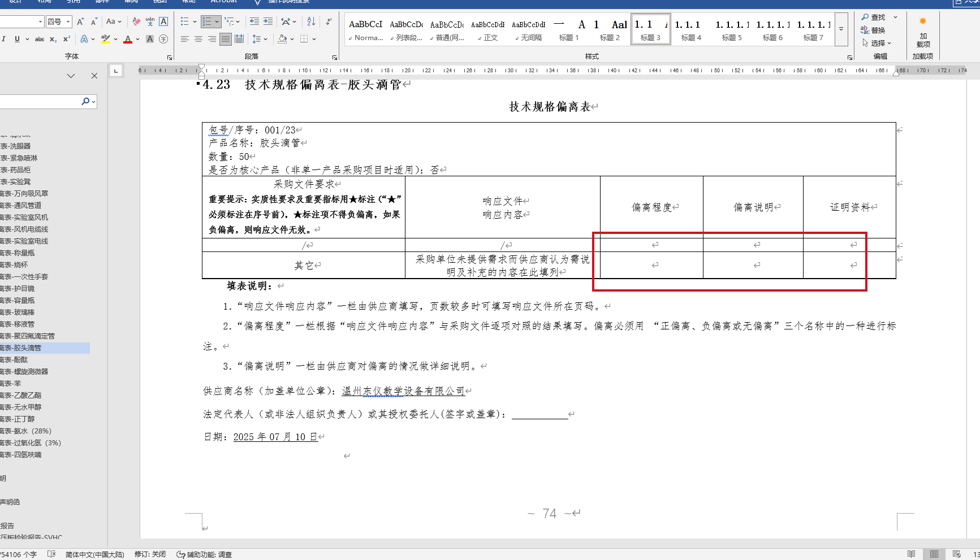This screenshot has height=560, width=980.
Task: Apply text effects with the outlined A icon
Action: point(84,39)
